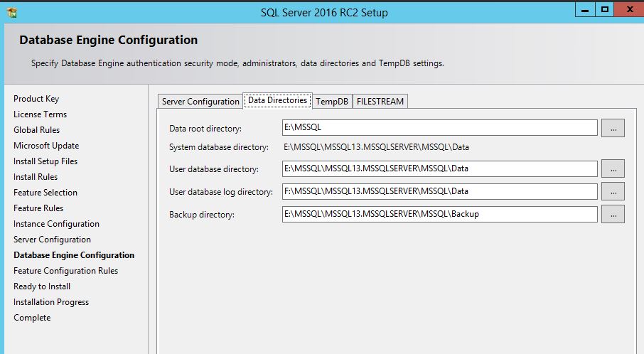Browse for Backup directory location
644x354 pixels.
click(613, 214)
